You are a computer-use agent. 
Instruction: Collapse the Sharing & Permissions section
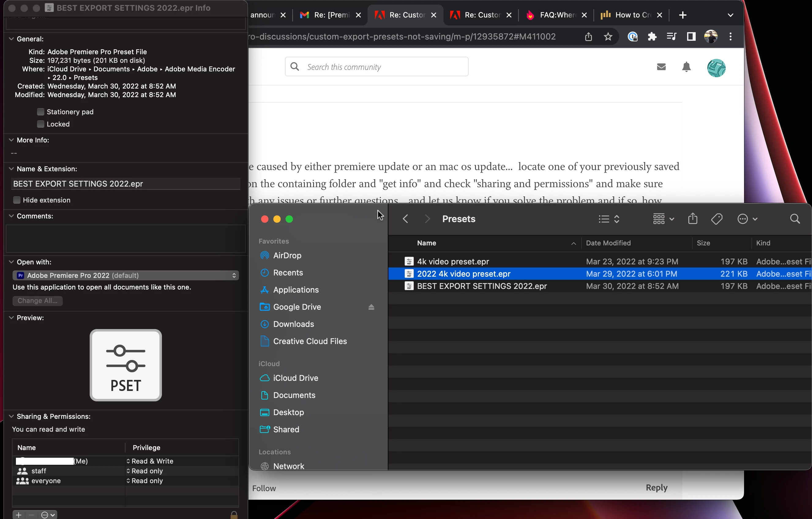coord(11,416)
